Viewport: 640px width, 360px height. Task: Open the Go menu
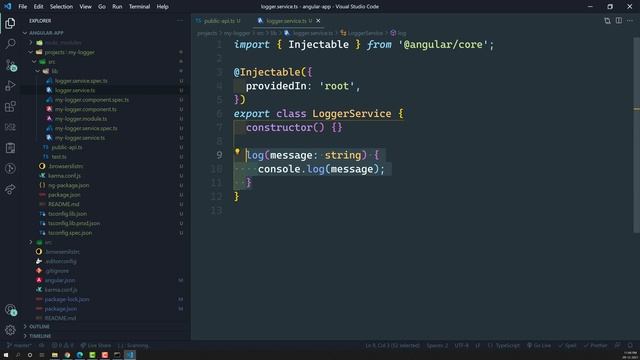pos(102,7)
